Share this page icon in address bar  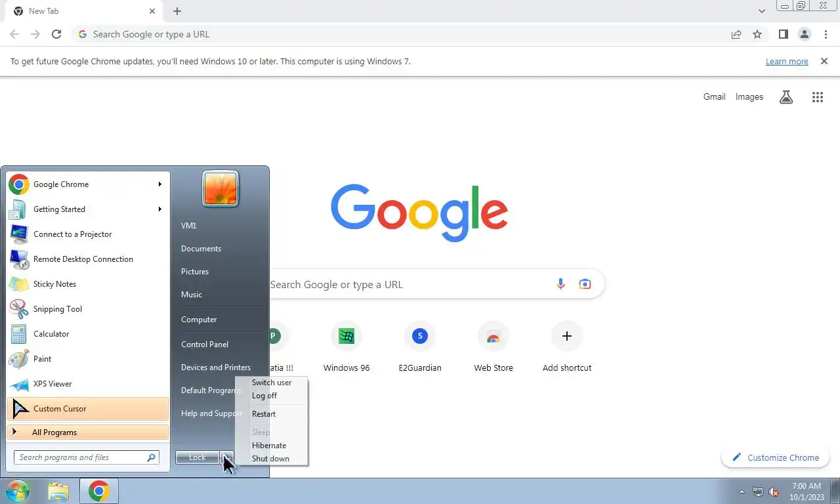tap(736, 34)
